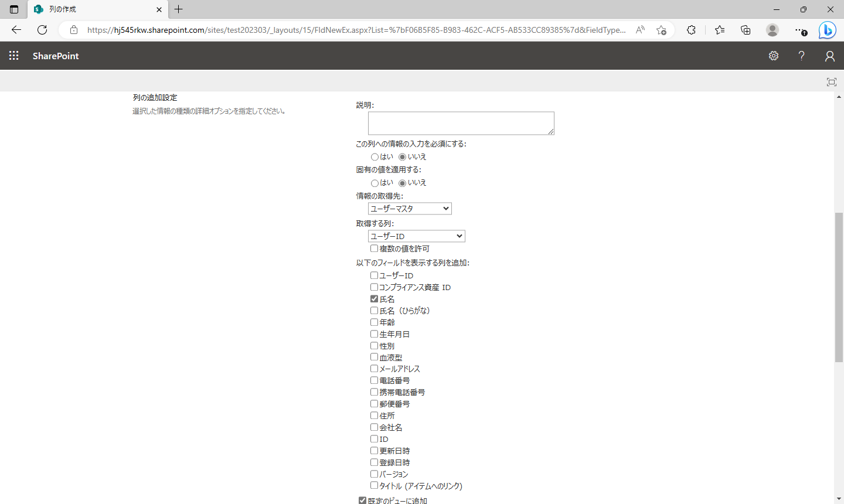Add page to favorites star icon
The height and width of the screenshot is (504, 844).
pyautogui.click(x=661, y=30)
